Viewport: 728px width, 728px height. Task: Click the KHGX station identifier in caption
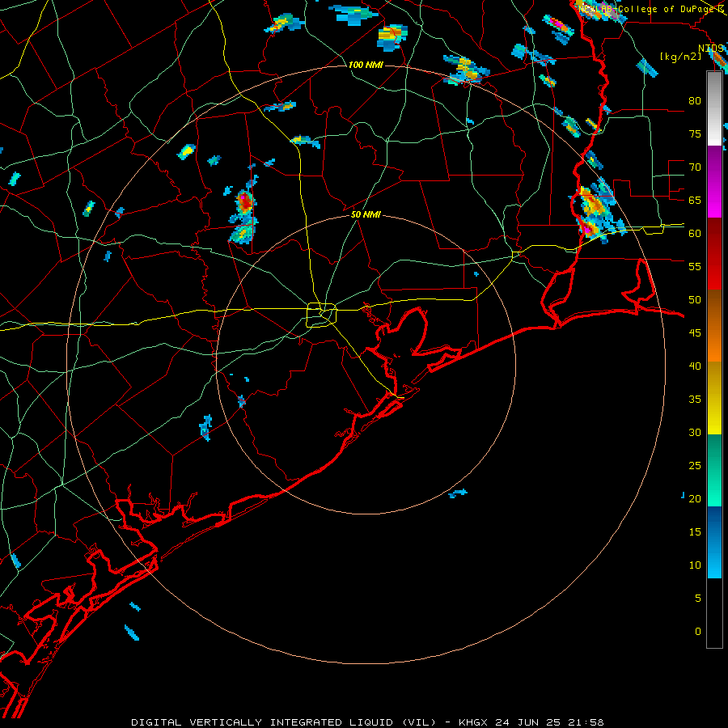click(x=473, y=722)
